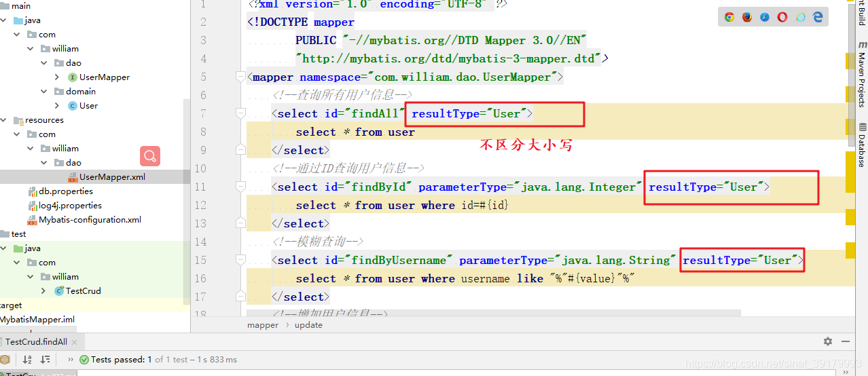The width and height of the screenshot is (868, 376).
Task: Select User class in project tree
Action: click(88, 106)
